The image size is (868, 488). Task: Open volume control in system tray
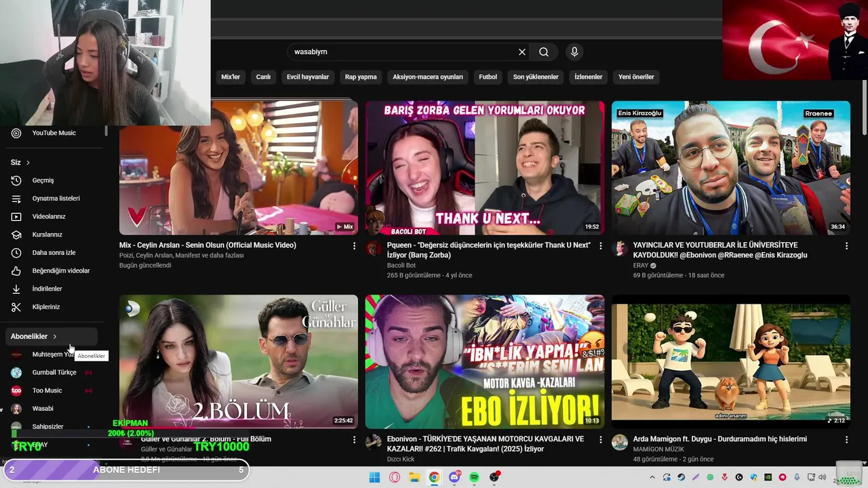(x=823, y=478)
